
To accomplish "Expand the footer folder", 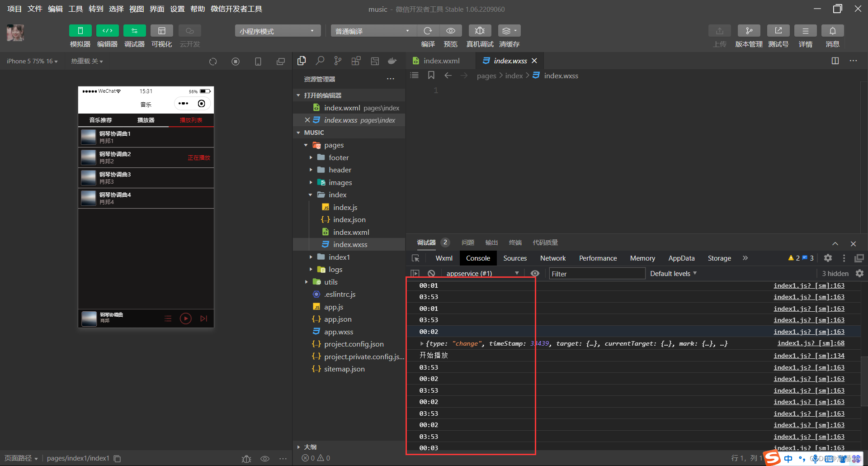I will (311, 157).
